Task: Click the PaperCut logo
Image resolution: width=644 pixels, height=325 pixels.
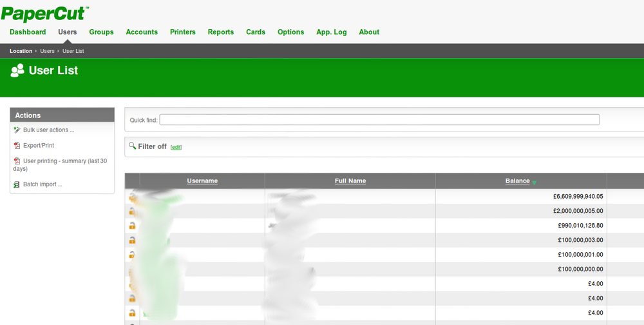Action: [45, 14]
